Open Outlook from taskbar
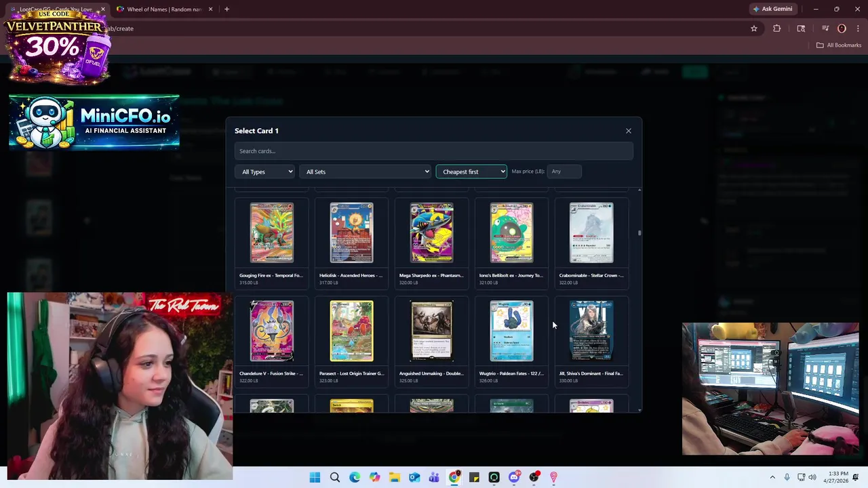The image size is (868, 488). [414, 478]
